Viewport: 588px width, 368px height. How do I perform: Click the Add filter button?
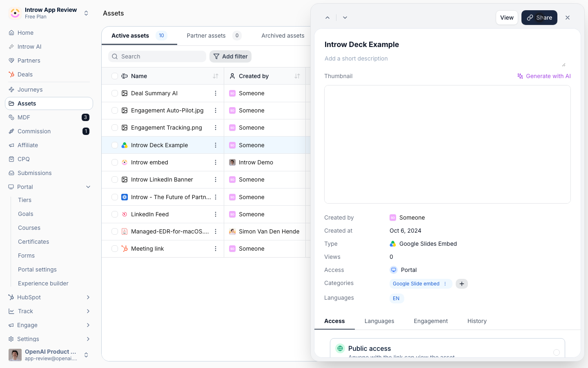(231, 56)
